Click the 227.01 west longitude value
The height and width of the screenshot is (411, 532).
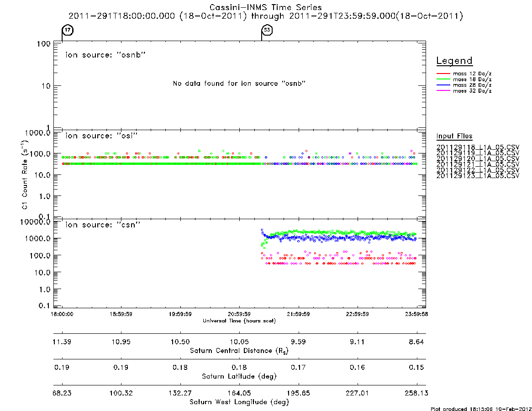pyautogui.click(x=357, y=393)
